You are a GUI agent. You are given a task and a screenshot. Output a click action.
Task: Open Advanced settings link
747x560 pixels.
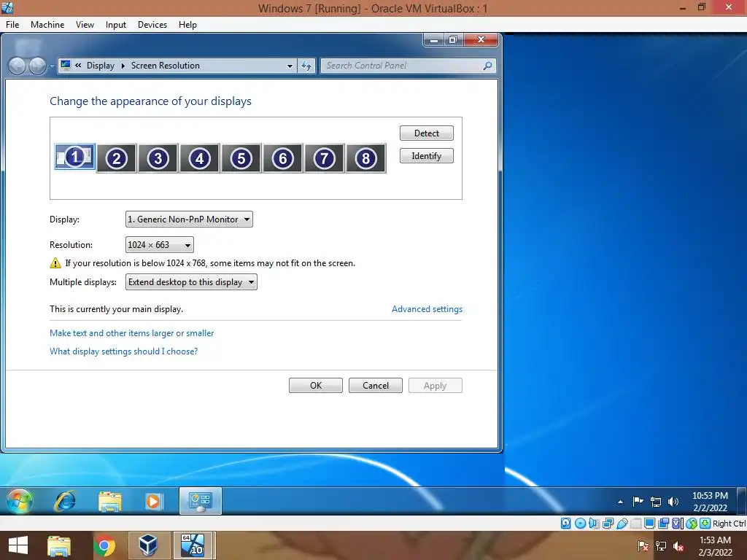coord(427,309)
